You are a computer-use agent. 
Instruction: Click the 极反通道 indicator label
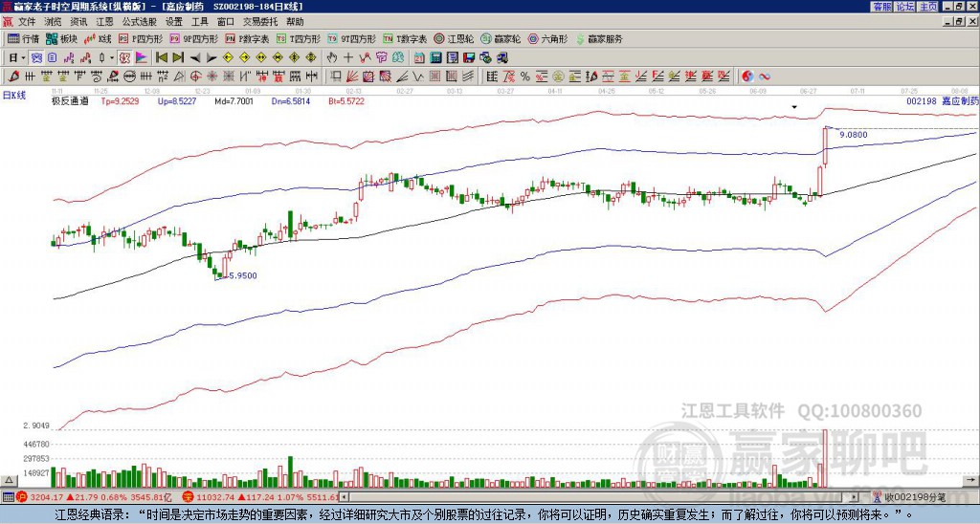point(70,100)
